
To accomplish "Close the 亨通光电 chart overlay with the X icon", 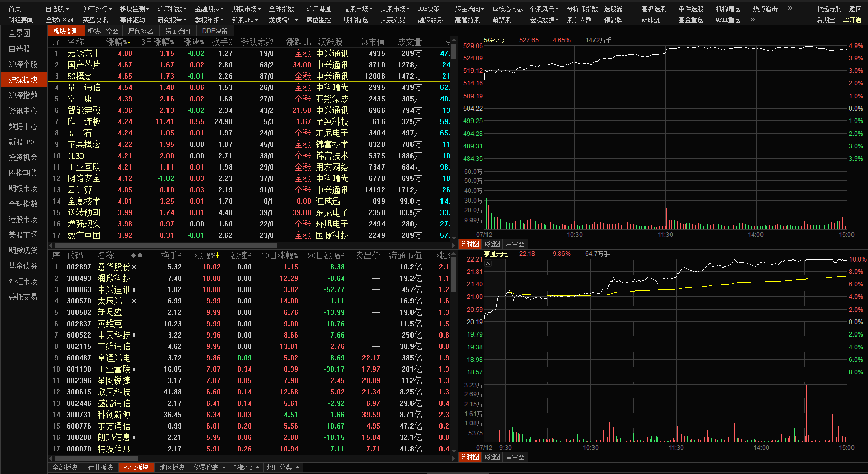I will click(488, 264).
